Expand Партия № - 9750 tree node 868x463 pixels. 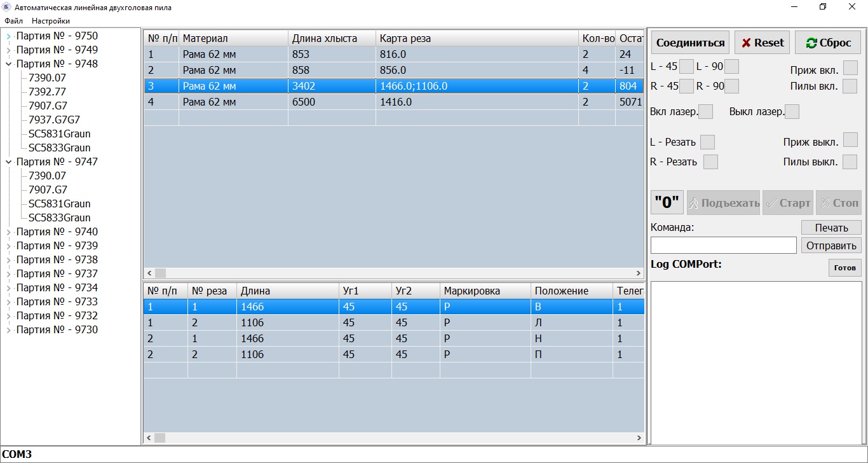[9, 36]
